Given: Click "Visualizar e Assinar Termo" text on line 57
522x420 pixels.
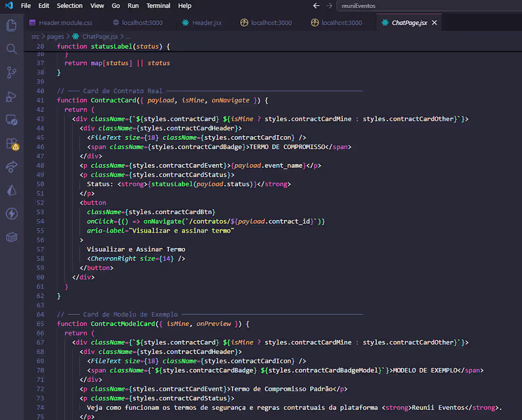Looking at the screenshot, I should pos(136,249).
